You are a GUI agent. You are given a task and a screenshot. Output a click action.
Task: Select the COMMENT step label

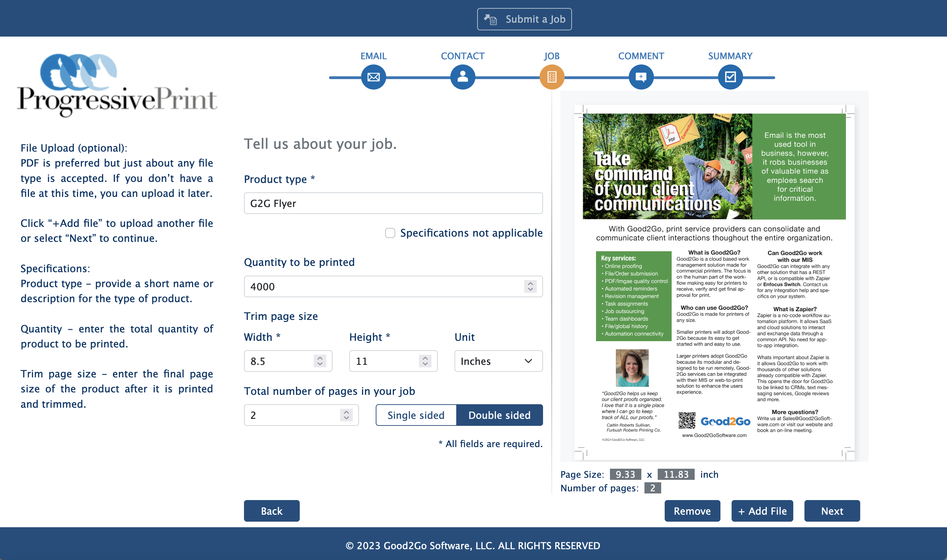point(641,56)
